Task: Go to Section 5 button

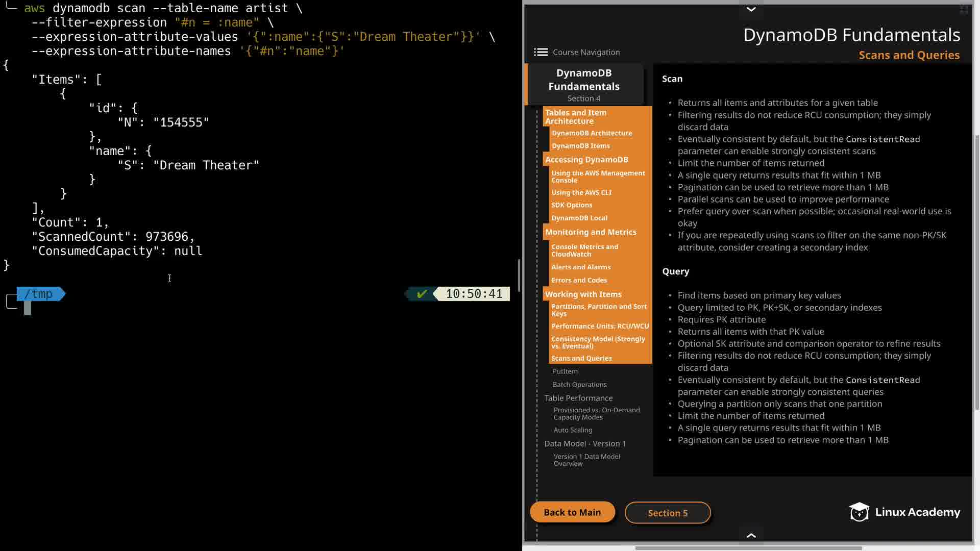Action: click(667, 513)
